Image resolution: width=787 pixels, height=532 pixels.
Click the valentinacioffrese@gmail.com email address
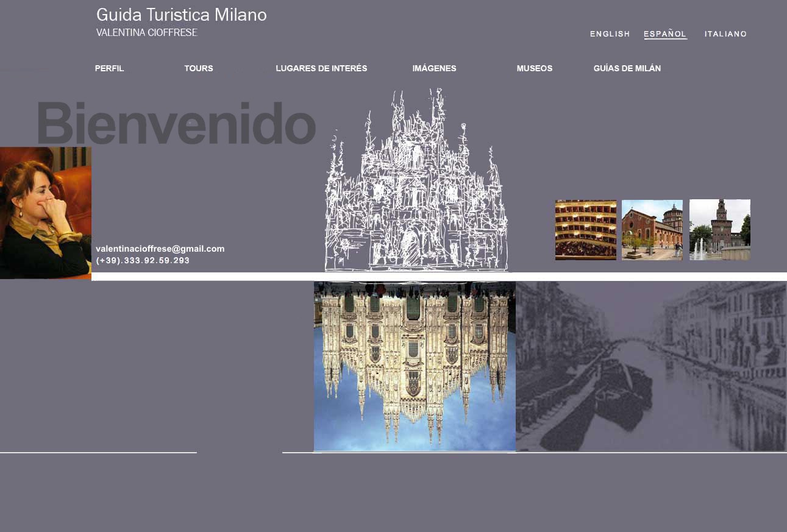[160, 249]
